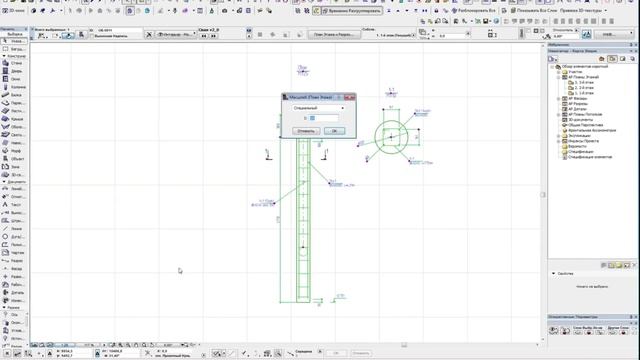Select the Лестница (Stair) tool
Screen dimensions: 640x360
point(13,111)
